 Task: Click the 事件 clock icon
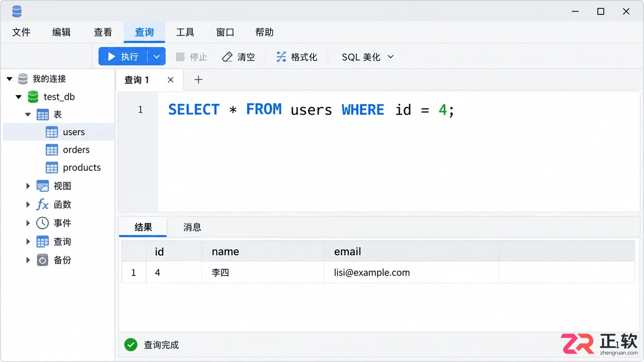(42, 223)
